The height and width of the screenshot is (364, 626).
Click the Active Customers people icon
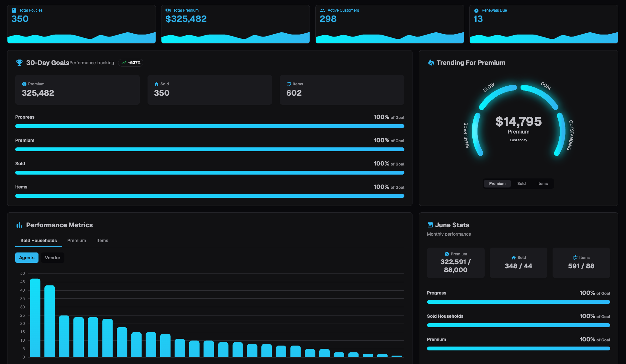click(322, 10)
